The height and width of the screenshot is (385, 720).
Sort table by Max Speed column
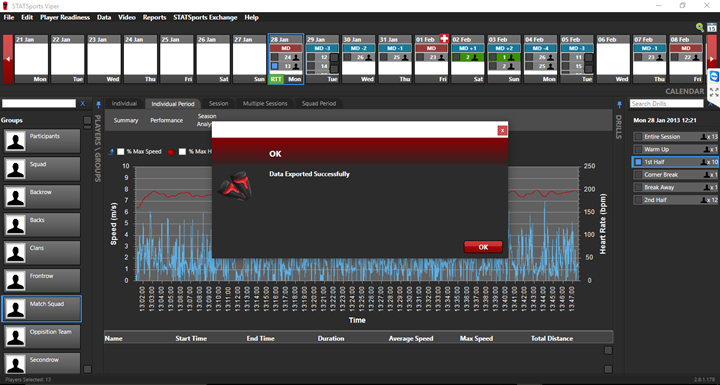click(476, 338)
